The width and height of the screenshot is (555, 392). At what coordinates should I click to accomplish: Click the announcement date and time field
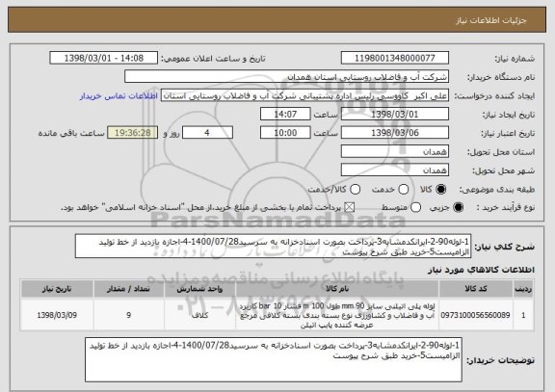[x=104, y=58]
